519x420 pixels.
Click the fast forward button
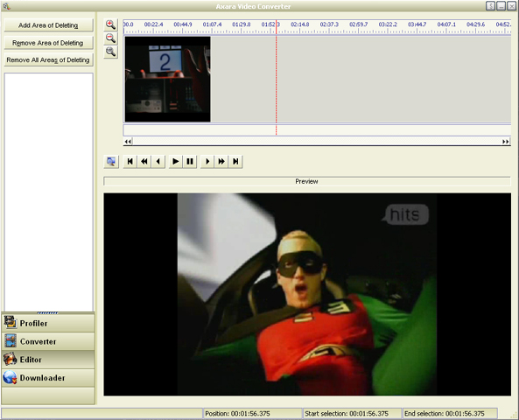click(221, 162)
